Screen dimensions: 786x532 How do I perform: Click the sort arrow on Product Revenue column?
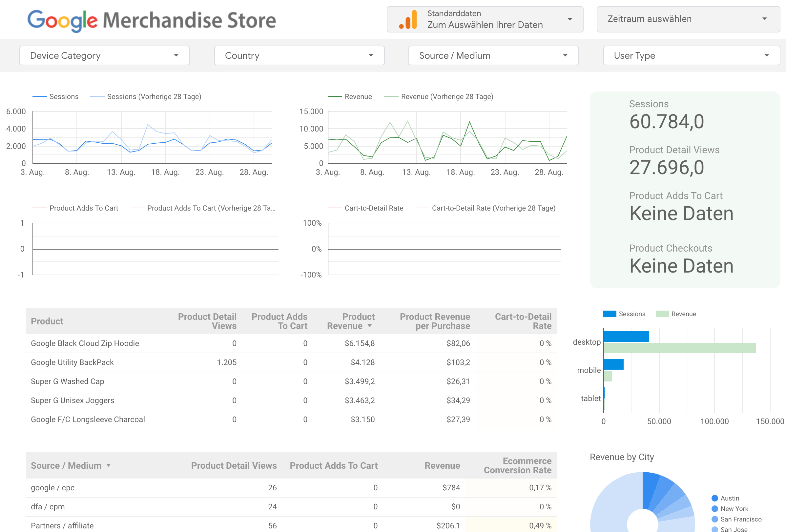coord(370,326)
